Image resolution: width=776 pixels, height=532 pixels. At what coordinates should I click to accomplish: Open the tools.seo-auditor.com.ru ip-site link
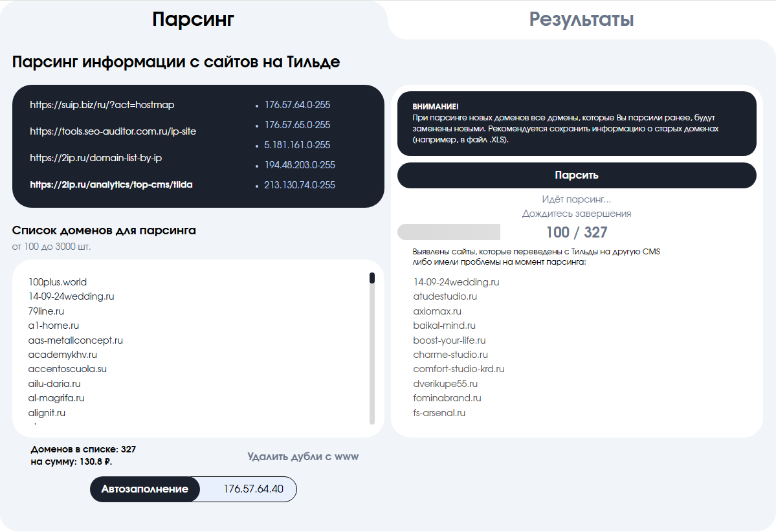(113, 131)
